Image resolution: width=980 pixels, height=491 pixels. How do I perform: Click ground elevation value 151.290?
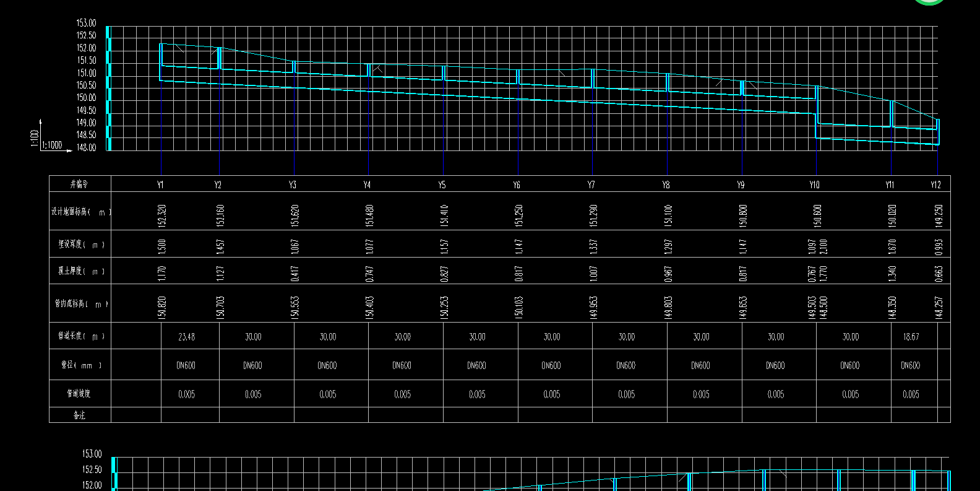[x=594, y=215]
